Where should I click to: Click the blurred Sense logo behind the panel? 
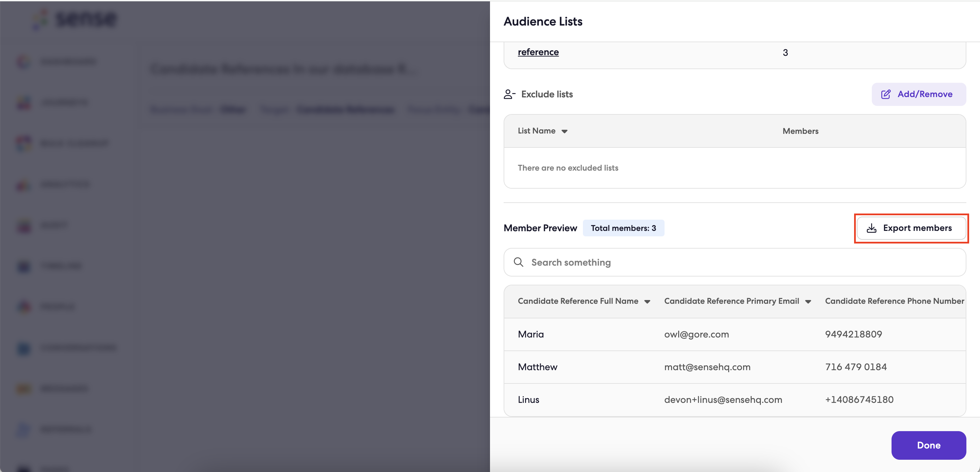pos(75,19)
